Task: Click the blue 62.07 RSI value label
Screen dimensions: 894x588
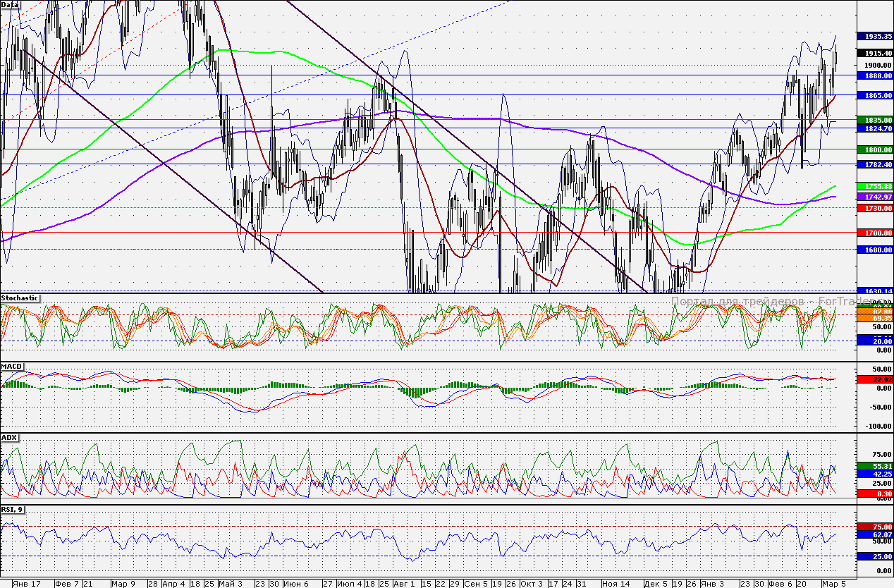Action: point(874,536)
